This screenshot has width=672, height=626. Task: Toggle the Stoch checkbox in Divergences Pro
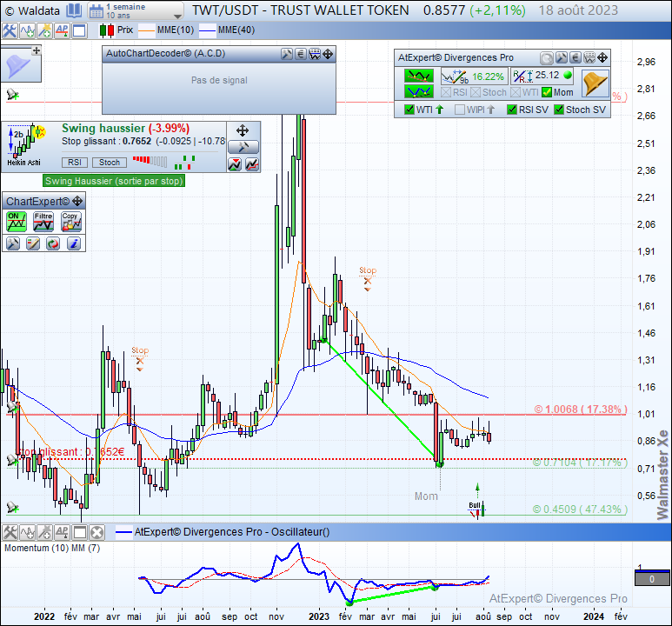476,92
